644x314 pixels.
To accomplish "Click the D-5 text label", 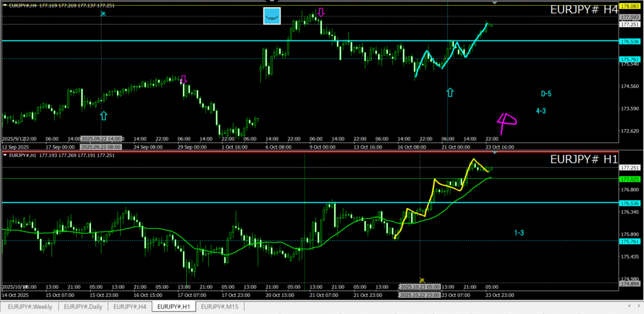I will pos(546,94).
